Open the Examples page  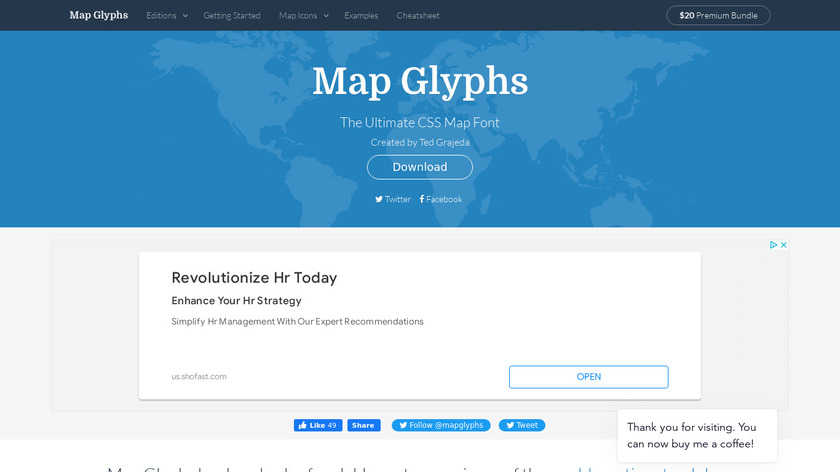click(361, 16)
